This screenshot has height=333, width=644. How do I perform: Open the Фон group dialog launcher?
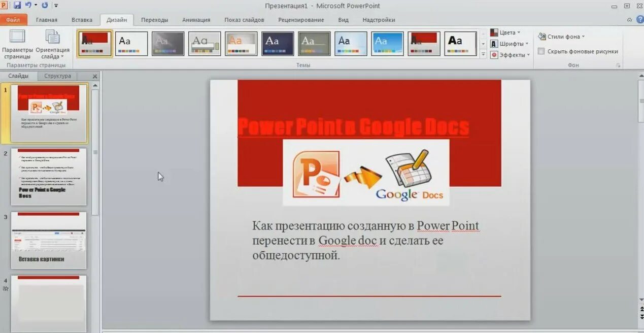click(x=618, y=65)
